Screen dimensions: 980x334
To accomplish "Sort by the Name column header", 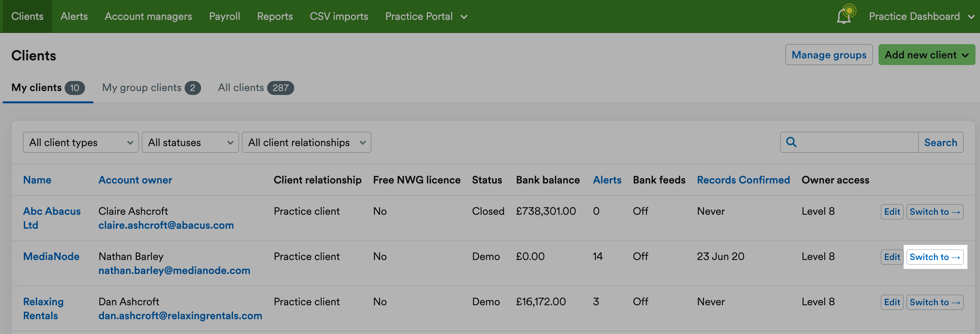I will click(37, 180).
